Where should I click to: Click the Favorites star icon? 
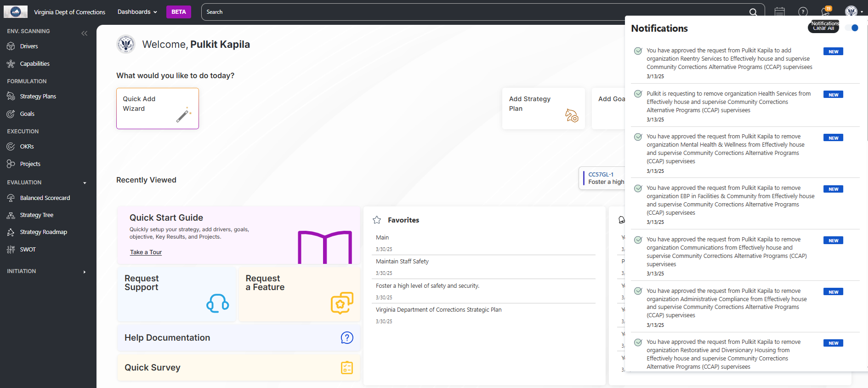pyautogui.click(x=377, y=220)
